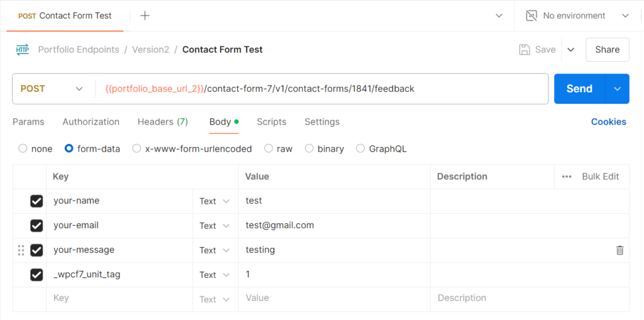Open the Cookies link
This screenshot has width=644, height=320.
click(608, 122)
